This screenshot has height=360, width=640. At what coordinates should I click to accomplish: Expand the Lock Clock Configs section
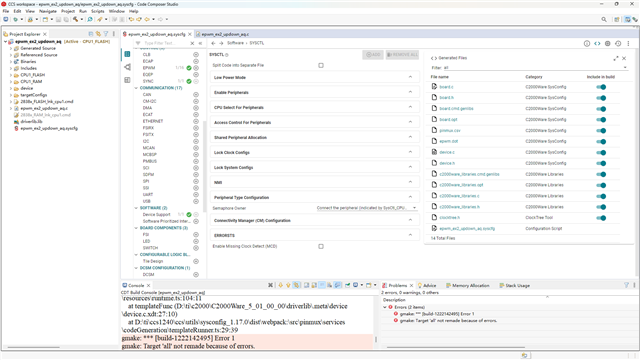tap(315, 152)
